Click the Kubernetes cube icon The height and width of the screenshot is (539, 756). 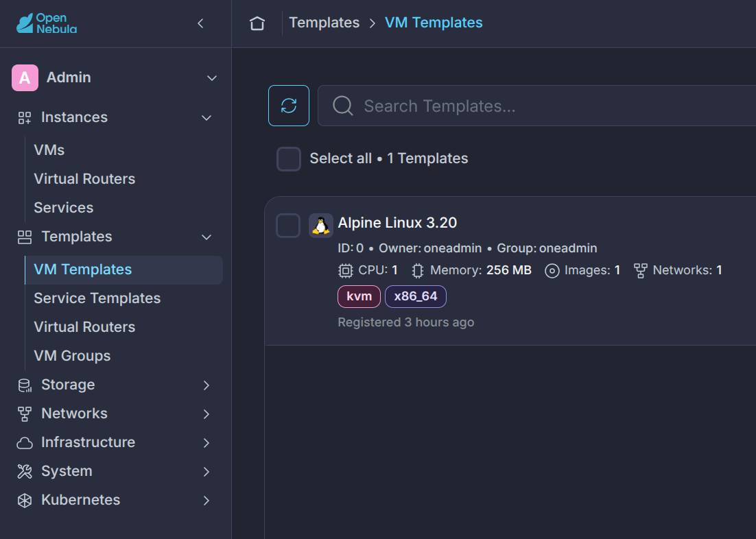[x=25, y=501]
